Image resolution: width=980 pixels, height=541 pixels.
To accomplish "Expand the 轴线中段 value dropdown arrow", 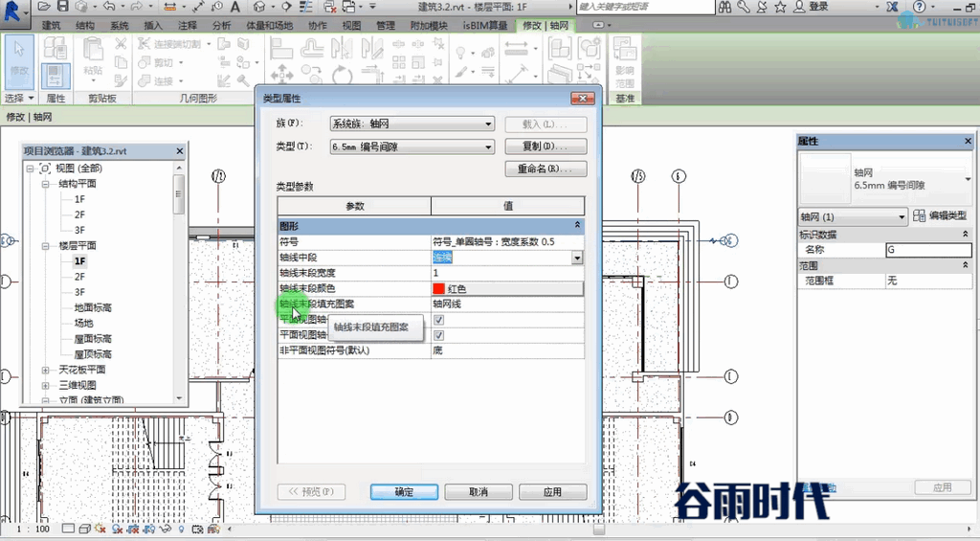I will pyautogui.click(x=577, y=258).
